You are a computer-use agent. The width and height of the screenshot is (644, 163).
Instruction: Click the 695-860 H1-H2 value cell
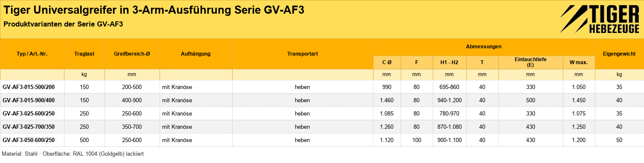click(449, 87)
